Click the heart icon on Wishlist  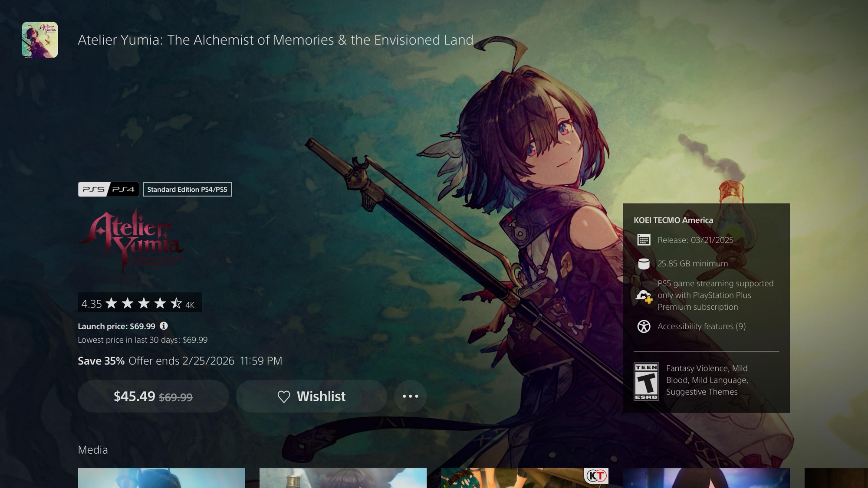click(284, 396)
